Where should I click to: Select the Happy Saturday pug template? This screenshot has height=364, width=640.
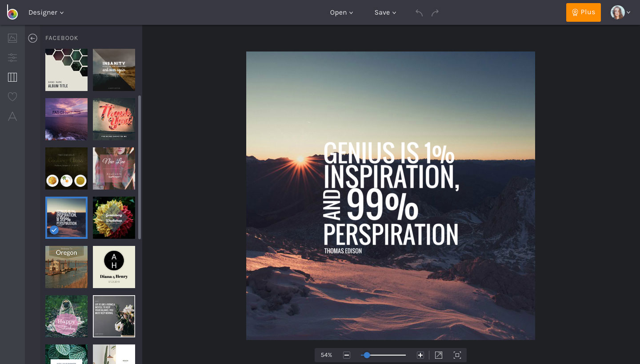coord(67,317)
